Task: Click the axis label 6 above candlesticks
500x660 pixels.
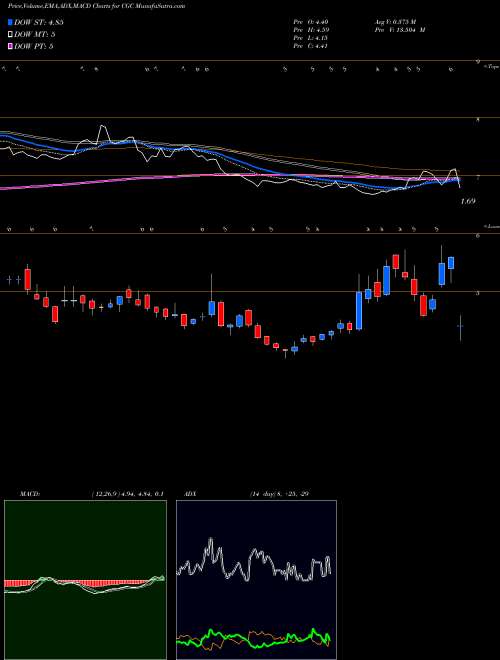Action: (477, 236)
